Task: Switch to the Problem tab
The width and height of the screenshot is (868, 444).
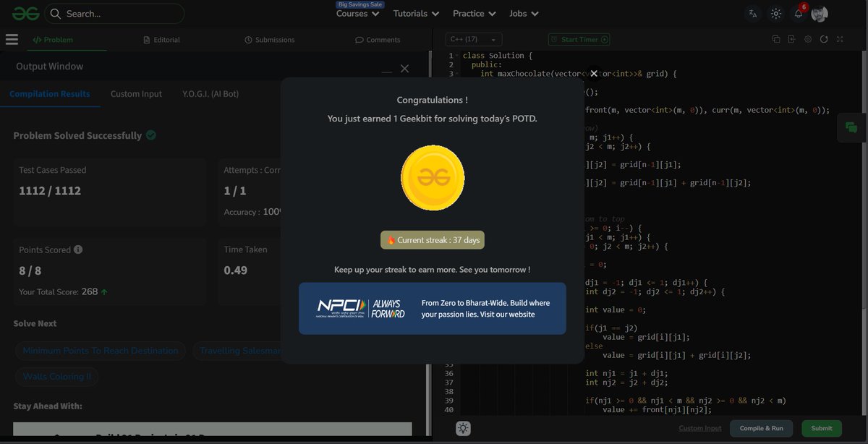Action: tap(54, 40)
